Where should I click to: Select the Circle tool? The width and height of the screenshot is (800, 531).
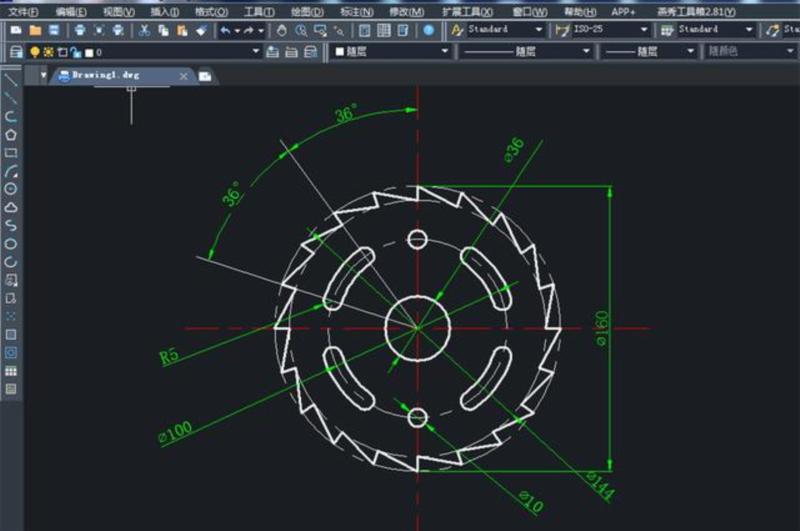[x=11, y=189]
